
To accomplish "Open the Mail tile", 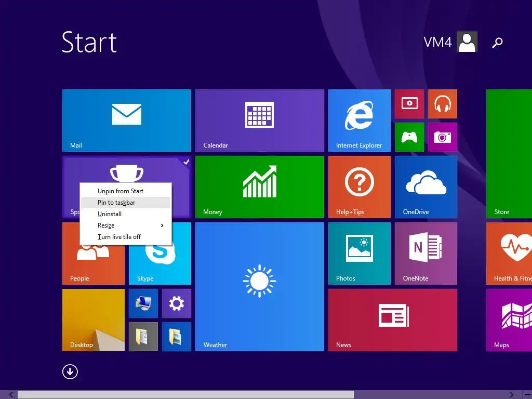I will click(127, 121).
